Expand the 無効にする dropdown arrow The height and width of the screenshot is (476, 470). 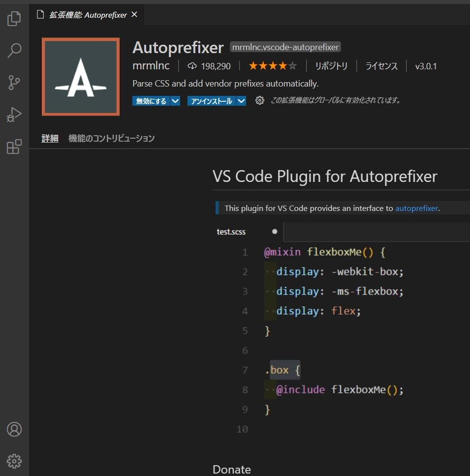click(x=175, y=101)
